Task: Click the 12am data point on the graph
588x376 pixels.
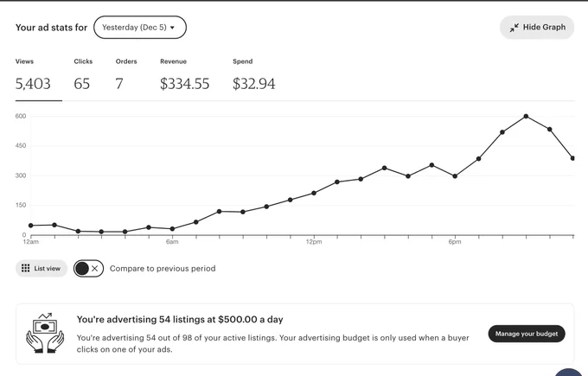Action: pos(31,226)
